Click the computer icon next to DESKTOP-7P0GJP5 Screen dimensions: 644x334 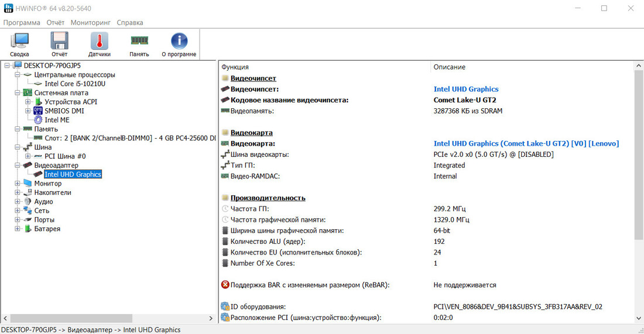(x=17, y=66)
